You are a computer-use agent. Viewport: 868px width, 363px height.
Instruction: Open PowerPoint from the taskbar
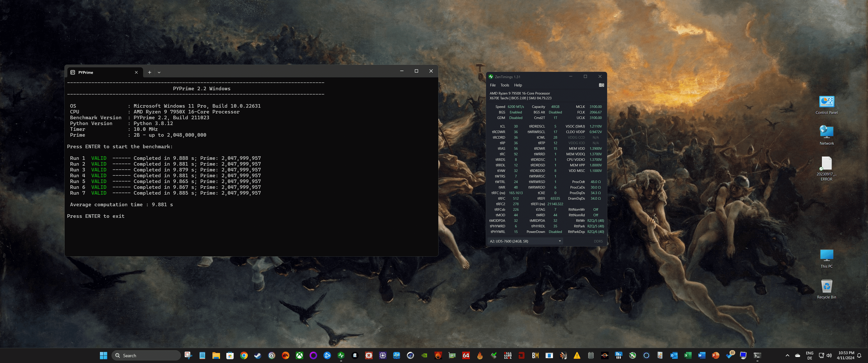715,355
